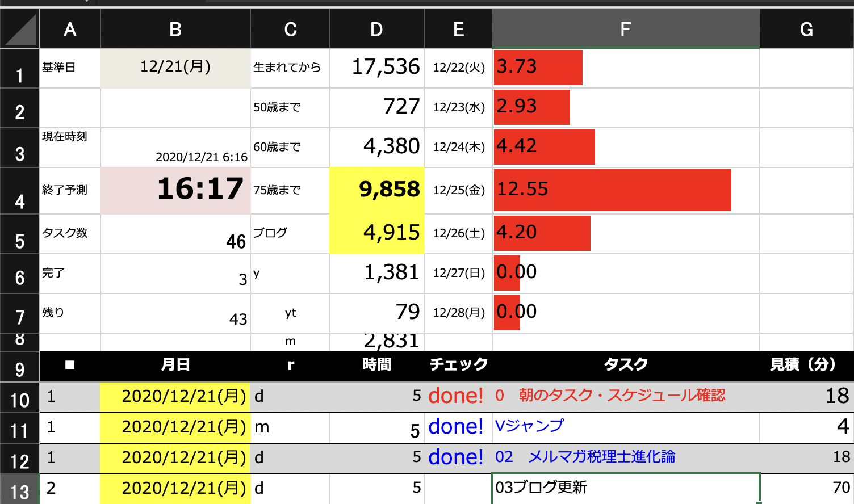854x504 pixels.
Task: Select row 9 header
Action: 19,367
